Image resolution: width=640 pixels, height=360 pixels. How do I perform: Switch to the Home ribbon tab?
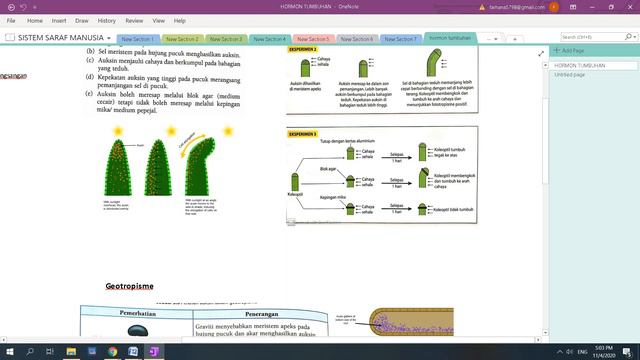35,20
